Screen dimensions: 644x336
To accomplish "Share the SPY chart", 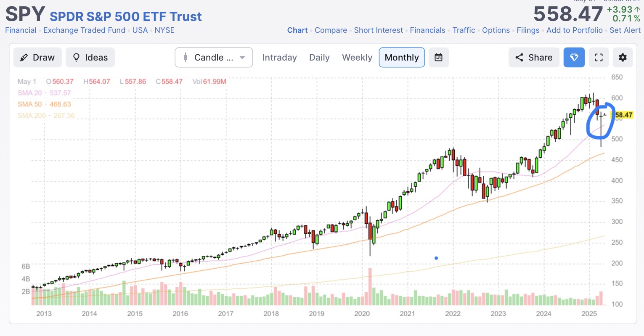I will (x=534, y=58).
